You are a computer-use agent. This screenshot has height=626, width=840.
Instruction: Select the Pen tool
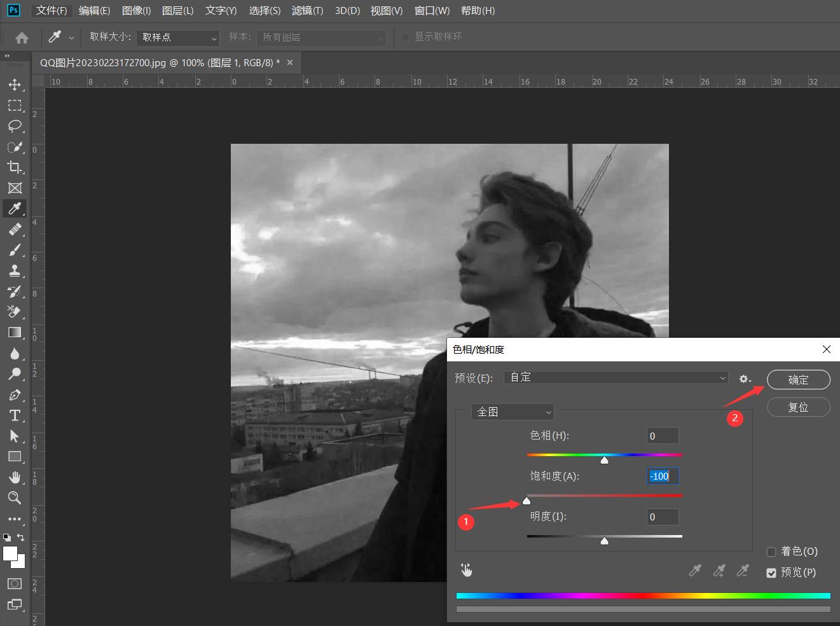tap(15, 394)
